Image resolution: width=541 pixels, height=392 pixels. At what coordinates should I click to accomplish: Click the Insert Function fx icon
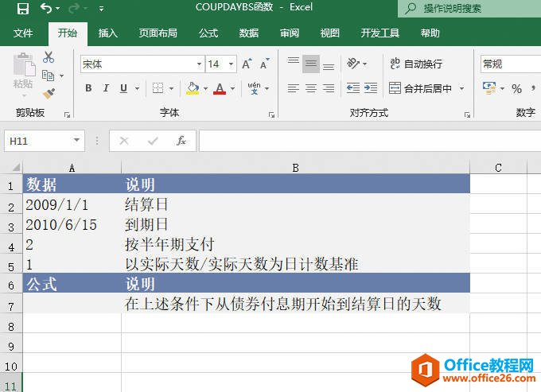click(x=181, y=141)
